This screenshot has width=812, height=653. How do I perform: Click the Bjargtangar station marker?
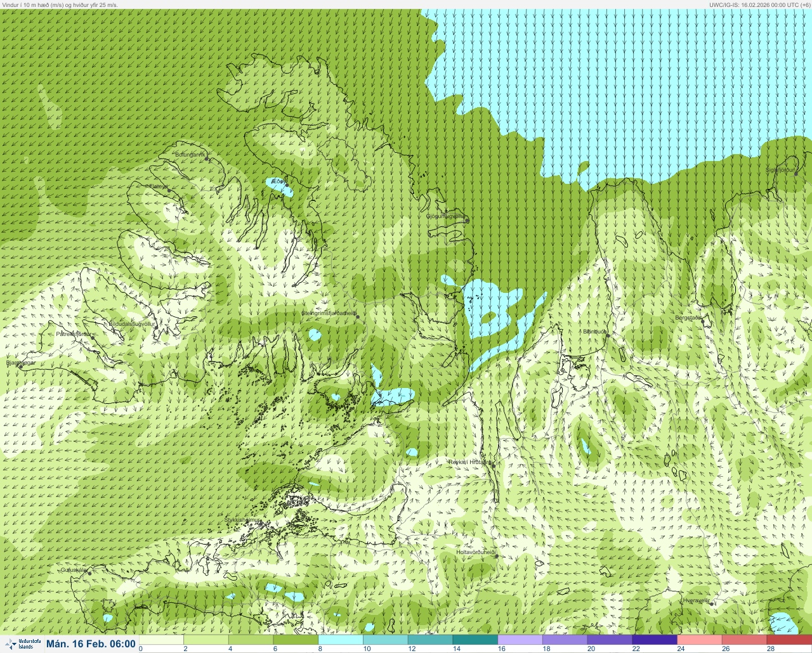[x=21, y=366]
